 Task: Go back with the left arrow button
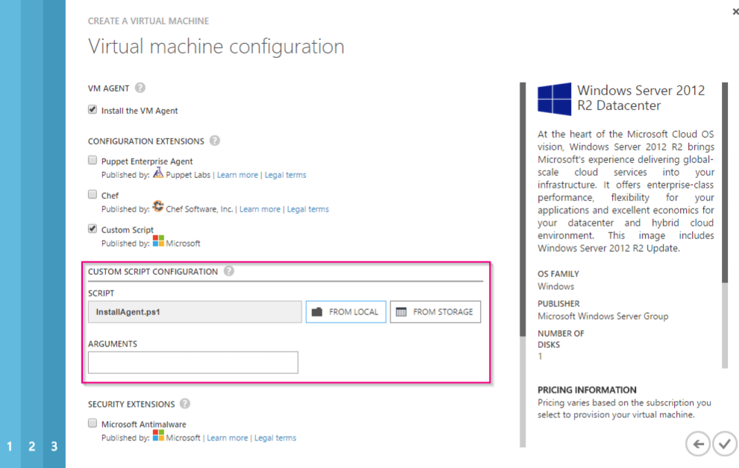[698, 443]
